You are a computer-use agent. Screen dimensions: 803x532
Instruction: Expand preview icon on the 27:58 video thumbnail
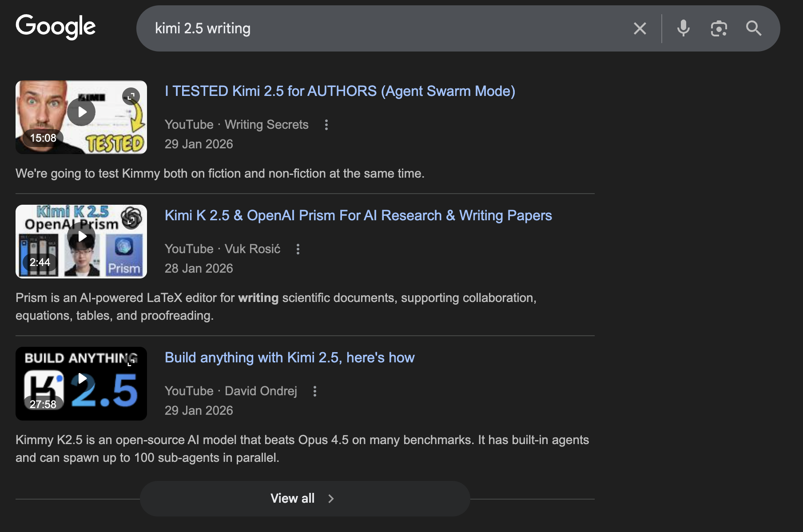tap(131, 363)
